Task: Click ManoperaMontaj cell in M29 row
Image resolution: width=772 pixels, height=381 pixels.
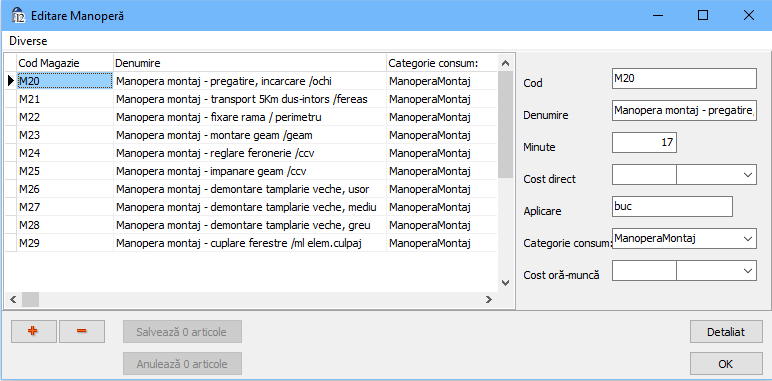Action: point(442,243)
